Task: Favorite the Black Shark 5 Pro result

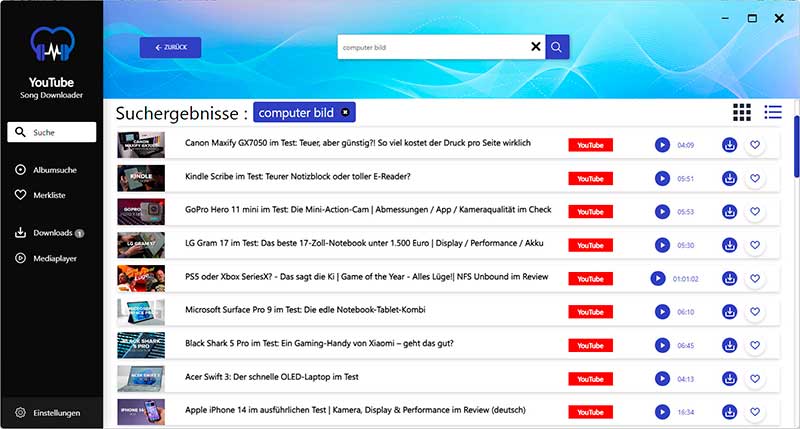Action: point(755,345)
